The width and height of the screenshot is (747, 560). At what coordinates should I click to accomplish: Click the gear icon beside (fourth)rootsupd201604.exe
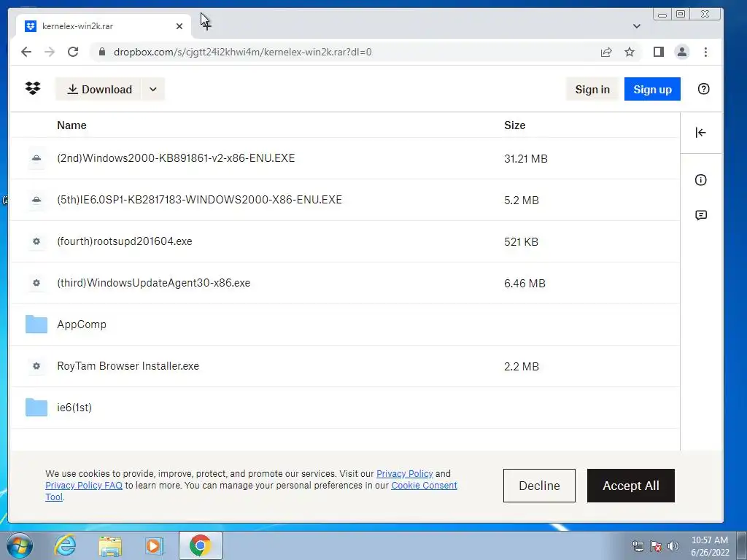[36, 241]
